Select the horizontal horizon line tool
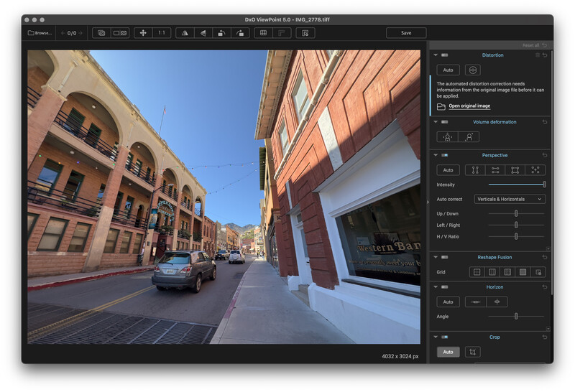The width and height of the screenshot is (575, 392). click(476, 302)
